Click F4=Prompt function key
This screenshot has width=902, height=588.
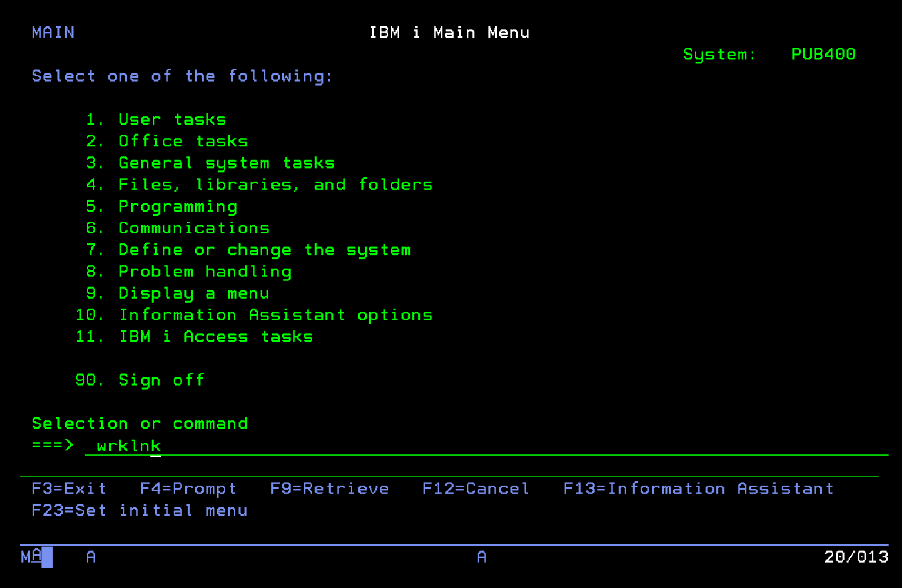(188, 488)
